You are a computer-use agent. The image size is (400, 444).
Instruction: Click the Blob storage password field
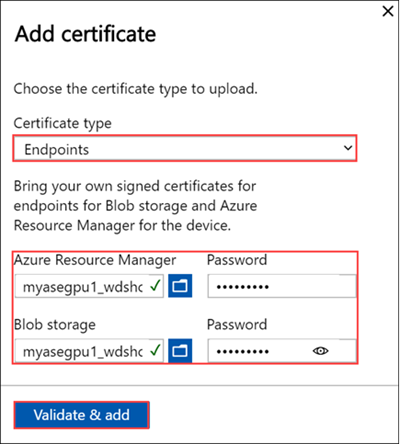click(x=282, y=351)
